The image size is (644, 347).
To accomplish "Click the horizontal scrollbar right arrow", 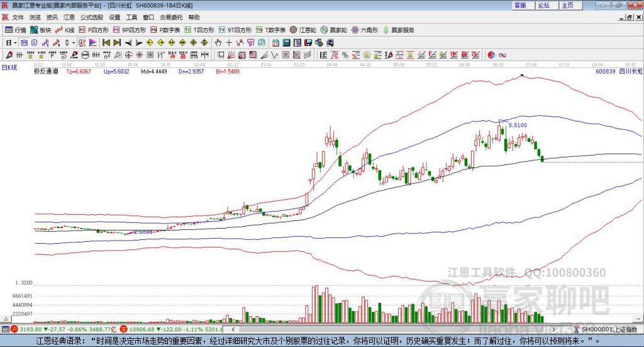I will pos(553,329).
